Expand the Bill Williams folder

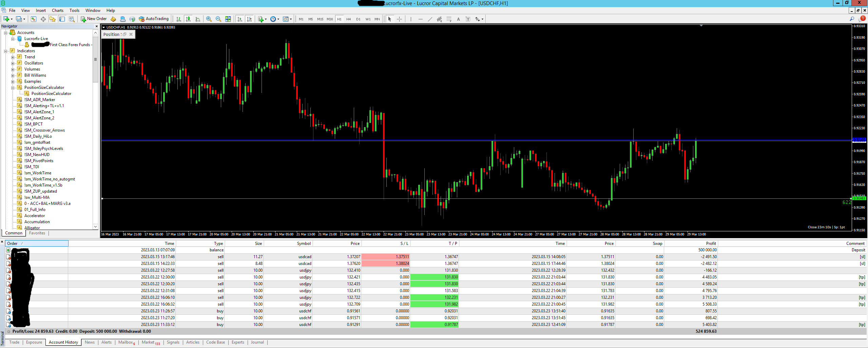click(13, 75)
